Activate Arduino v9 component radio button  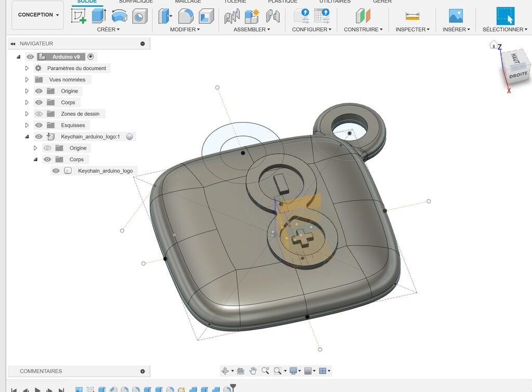[x=90, y=57]
